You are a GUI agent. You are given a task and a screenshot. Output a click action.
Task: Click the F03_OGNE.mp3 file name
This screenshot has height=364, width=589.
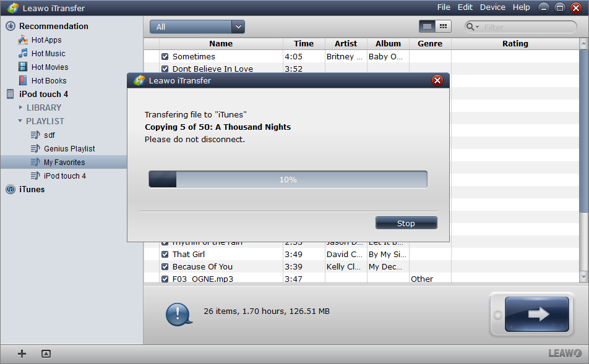click(203, 279)
